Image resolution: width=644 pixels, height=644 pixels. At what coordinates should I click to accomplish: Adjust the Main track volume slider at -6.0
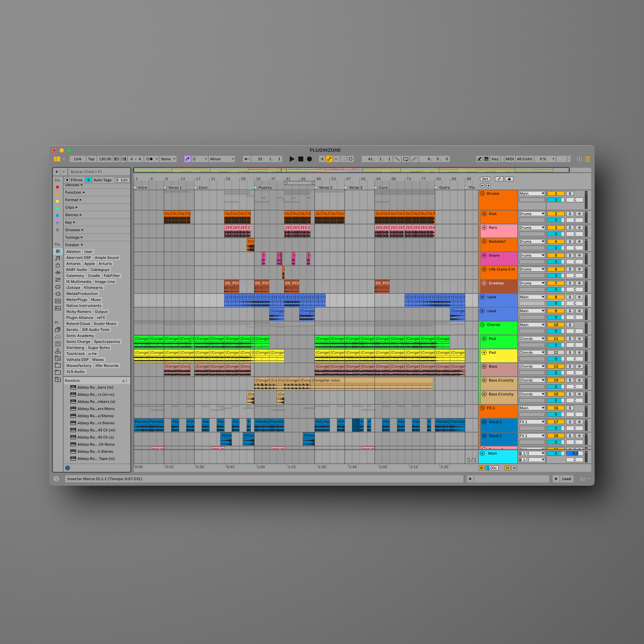[x=575, y=453]
